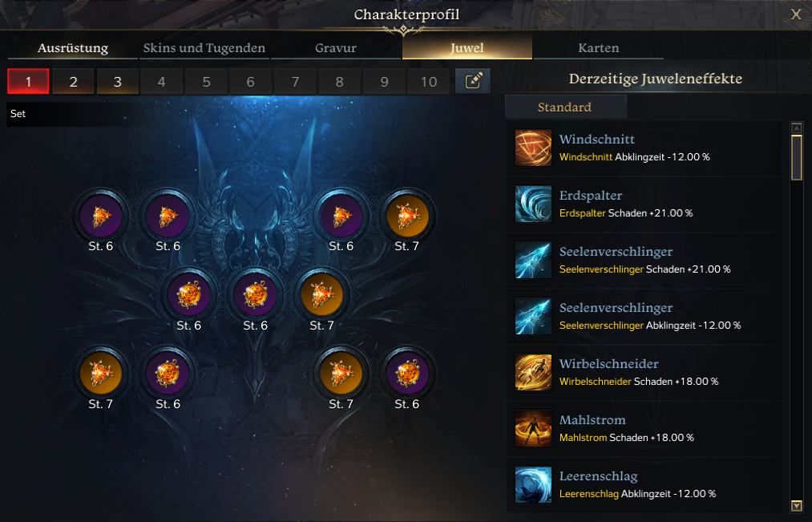Select the Windschnitt skill icon
Image resolution: width=812 pixels, height=522 pixels.
click(533, 148)
